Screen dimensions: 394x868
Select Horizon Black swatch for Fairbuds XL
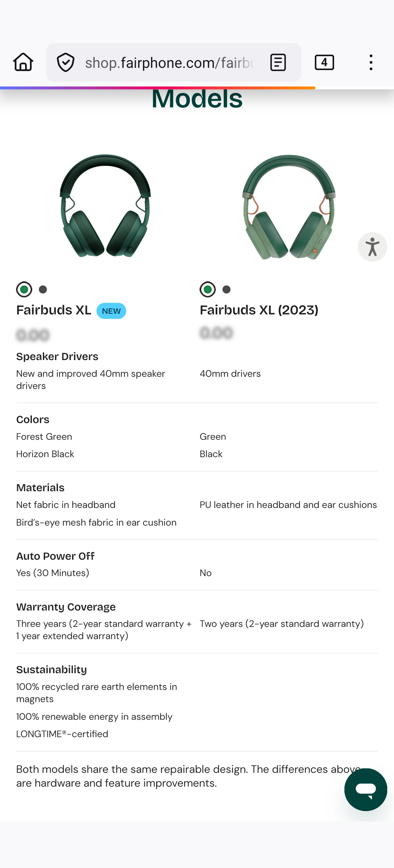pyautogui.click(x=43, y=289)
